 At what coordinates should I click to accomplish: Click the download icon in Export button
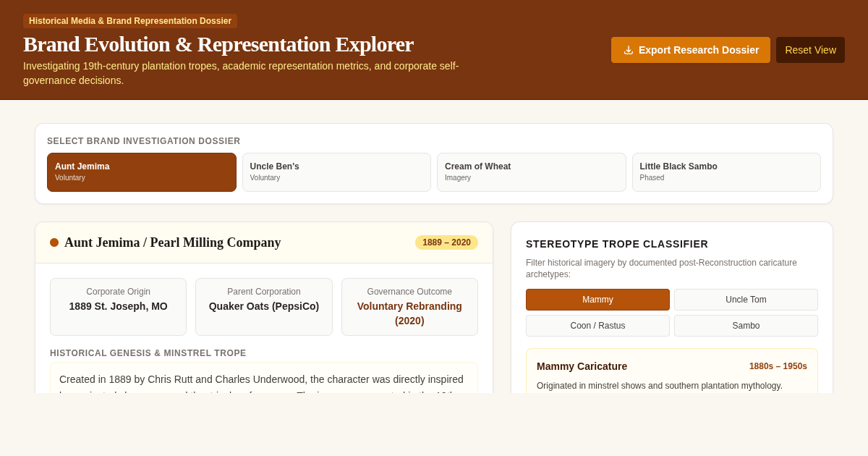[629, 50]
